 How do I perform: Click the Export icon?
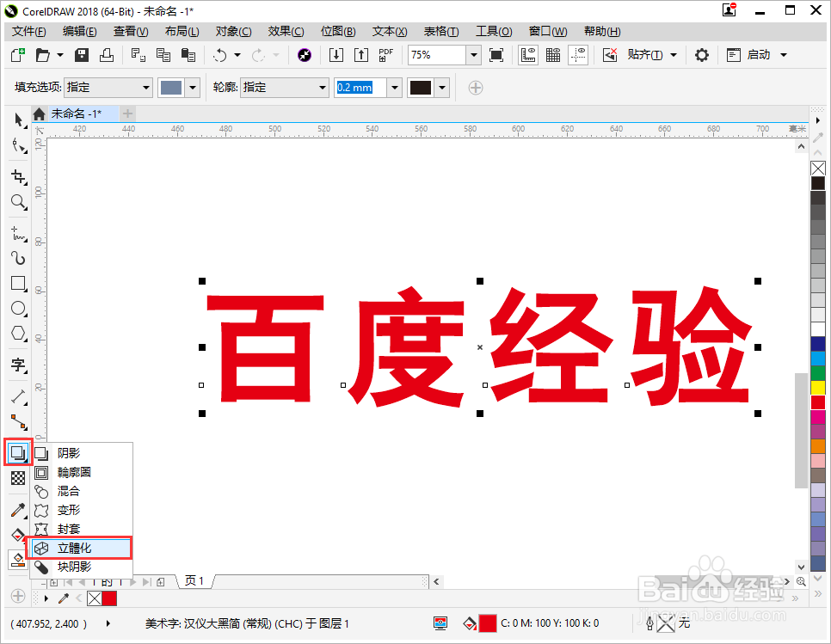361,54
